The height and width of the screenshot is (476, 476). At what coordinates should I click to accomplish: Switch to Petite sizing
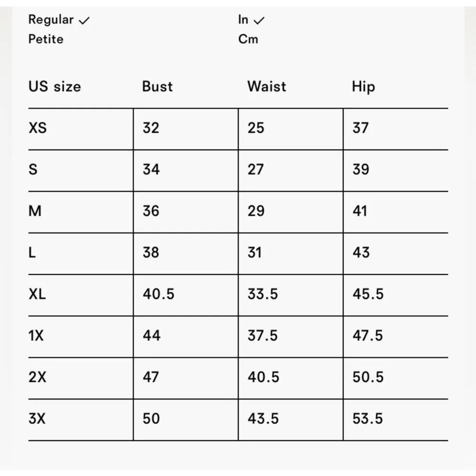[x=46, y=39]
